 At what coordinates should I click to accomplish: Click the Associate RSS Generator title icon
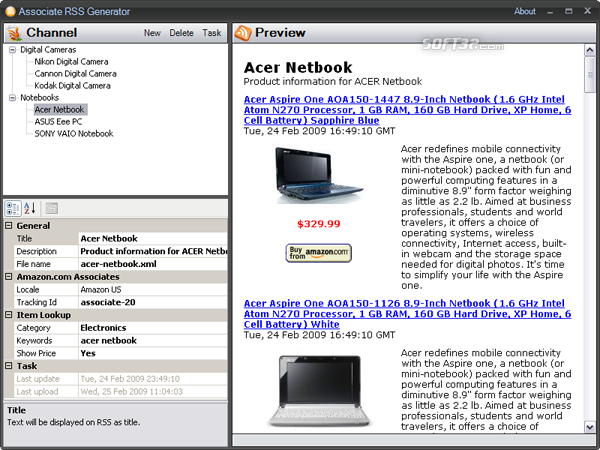pyautogui.click(x=10, y=11)
